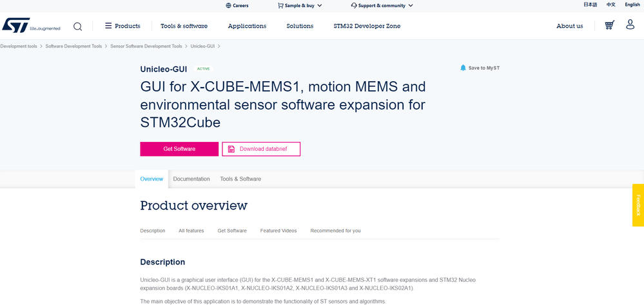Click the Development tools breadcrumb
The height and width of the screenshot is (305, 644).
19,46
